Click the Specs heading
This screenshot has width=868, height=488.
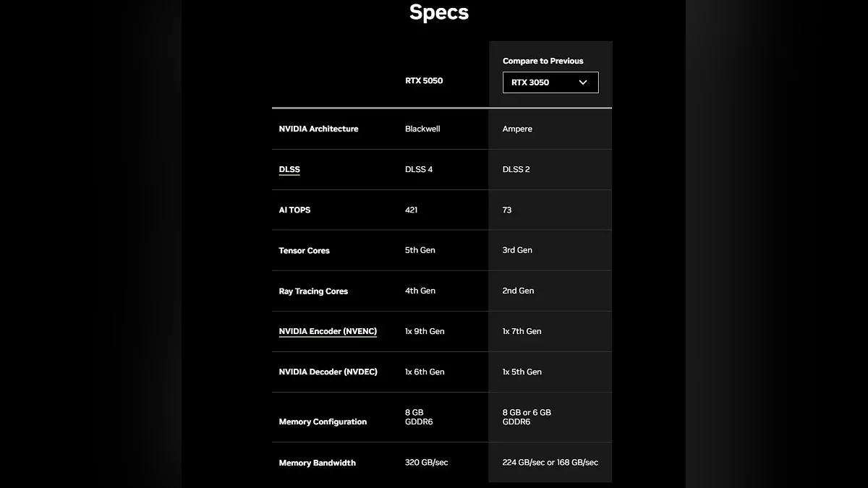pyautogui.click(x=439, y=12)
